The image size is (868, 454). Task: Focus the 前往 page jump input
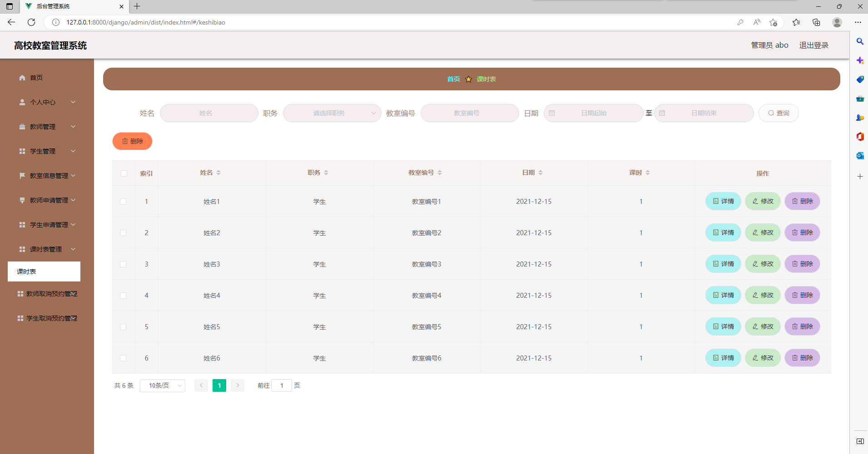click(282, 385)
